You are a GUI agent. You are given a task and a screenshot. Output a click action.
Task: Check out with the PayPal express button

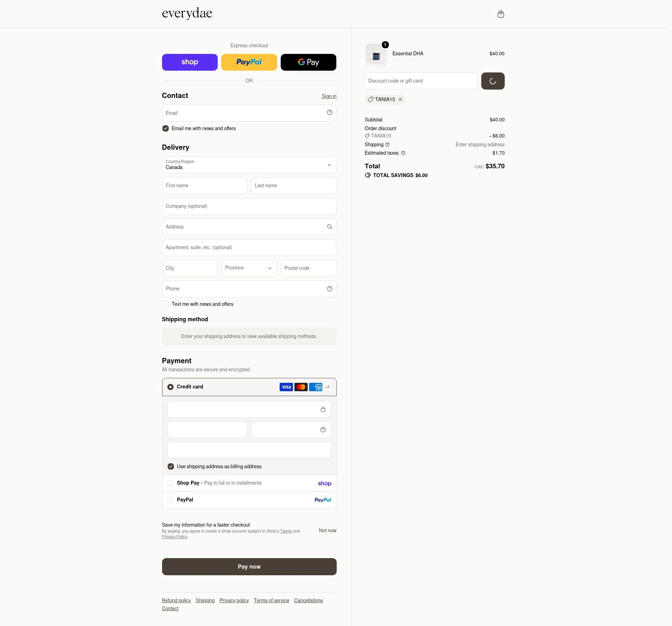pyautogui.click(x=249, y=62)
